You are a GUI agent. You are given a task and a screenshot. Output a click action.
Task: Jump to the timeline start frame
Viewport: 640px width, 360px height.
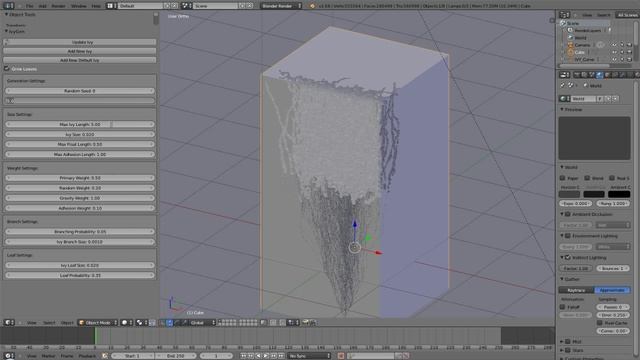tap(244, 356)
